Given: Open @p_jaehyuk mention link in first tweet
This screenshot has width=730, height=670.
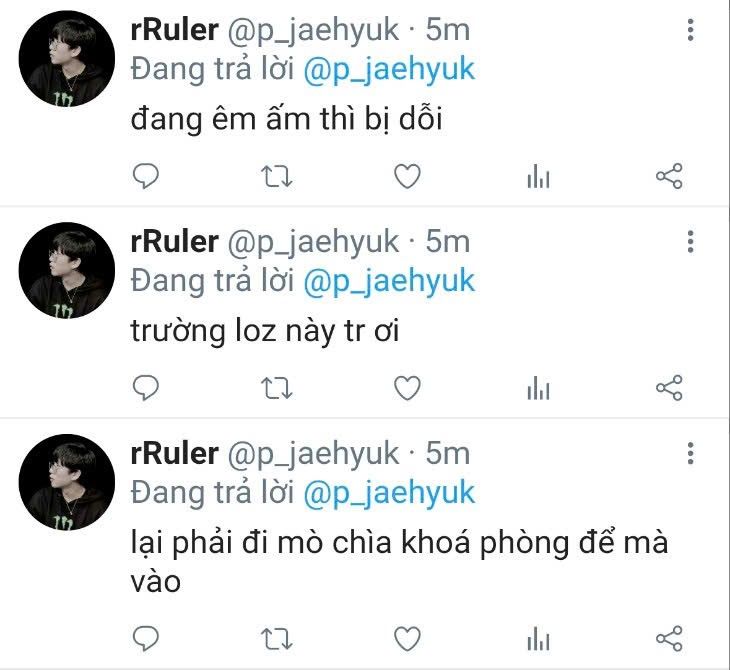Looking at the screenshot, I should pos(389,70).
